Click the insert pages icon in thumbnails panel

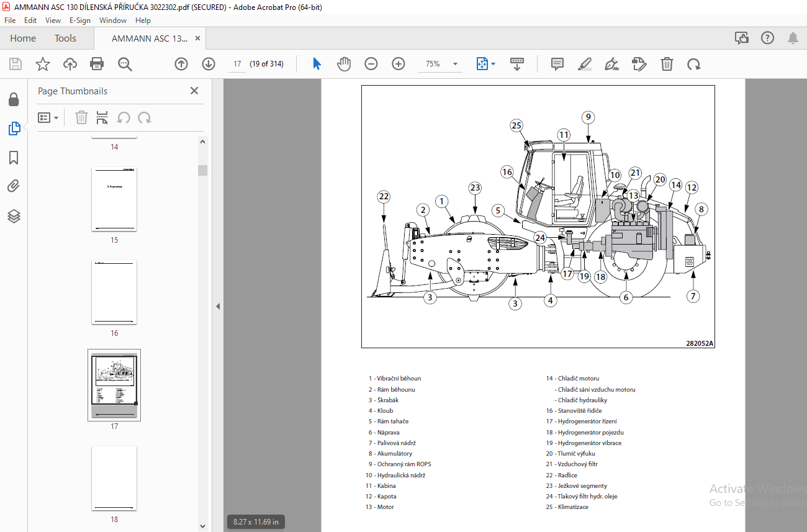coord(102,118)
